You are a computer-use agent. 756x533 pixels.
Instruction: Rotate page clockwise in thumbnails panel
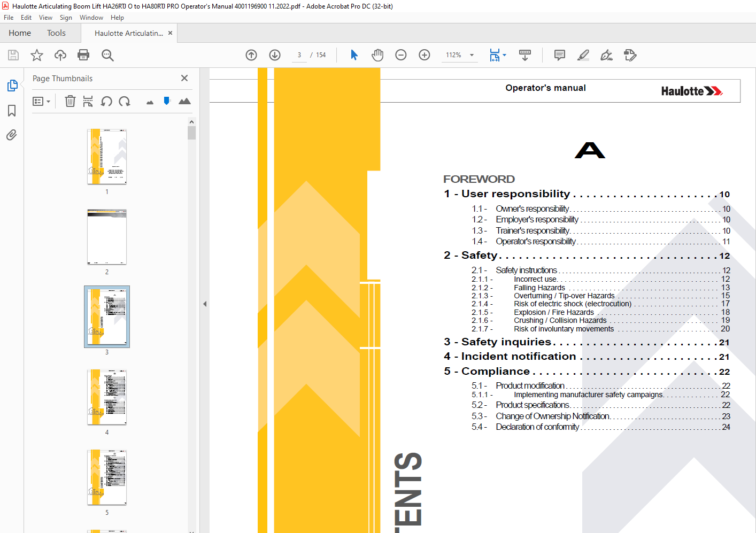pos(125,101)
